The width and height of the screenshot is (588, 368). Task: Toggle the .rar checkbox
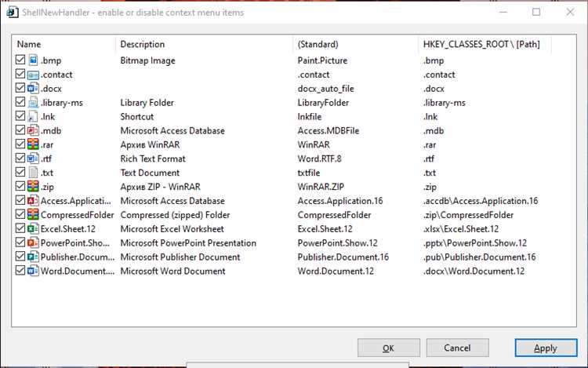(20, 144)
